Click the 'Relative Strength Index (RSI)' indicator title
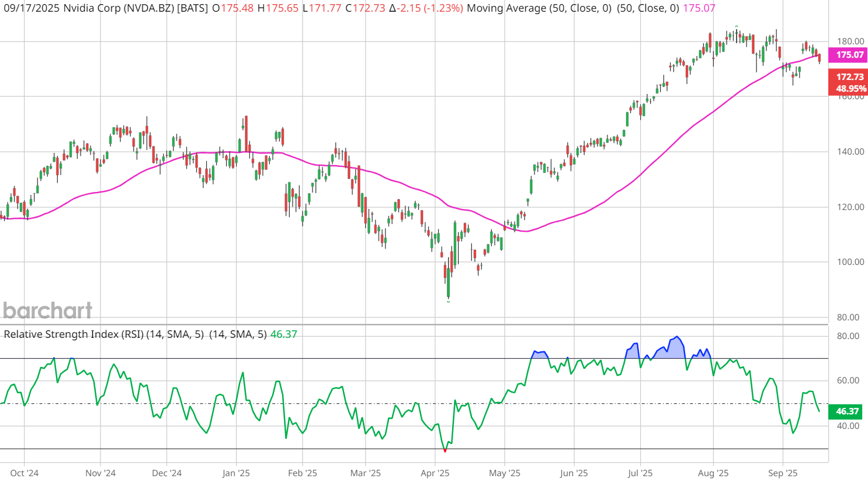 click(x=74, y=334)
